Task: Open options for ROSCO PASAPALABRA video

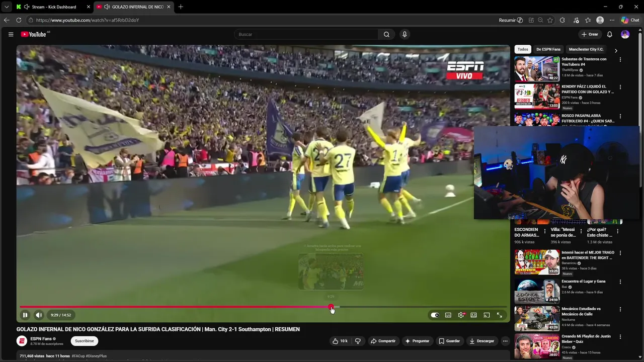Action: click(x=620, y=116)
